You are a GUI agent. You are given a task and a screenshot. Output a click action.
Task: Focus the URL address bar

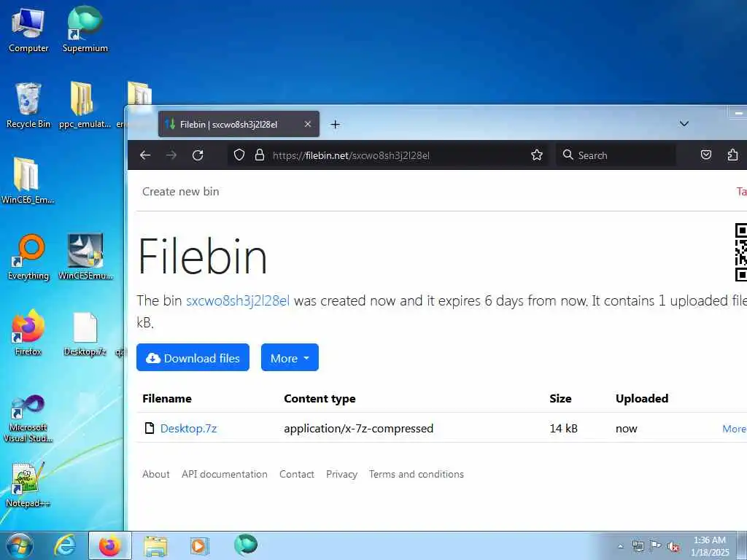click(388, 155)
